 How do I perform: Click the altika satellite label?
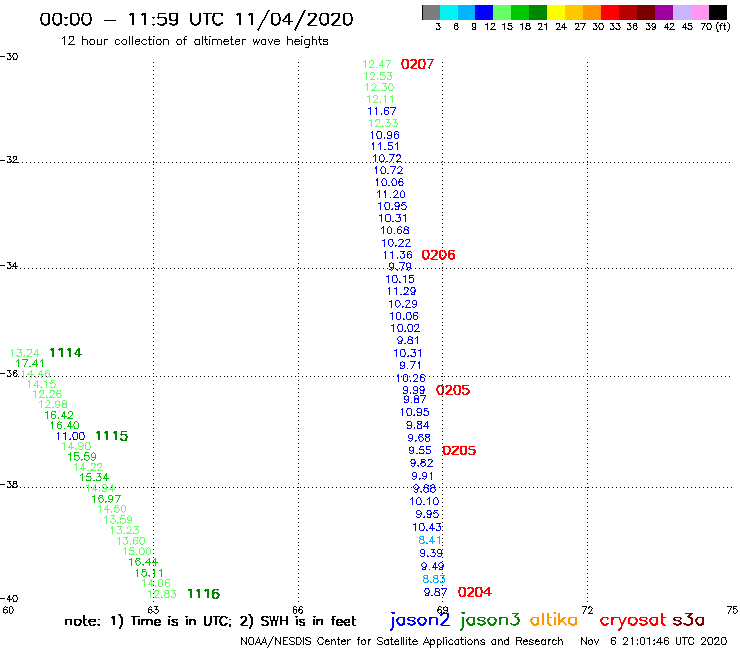click(x=553, y=620)
